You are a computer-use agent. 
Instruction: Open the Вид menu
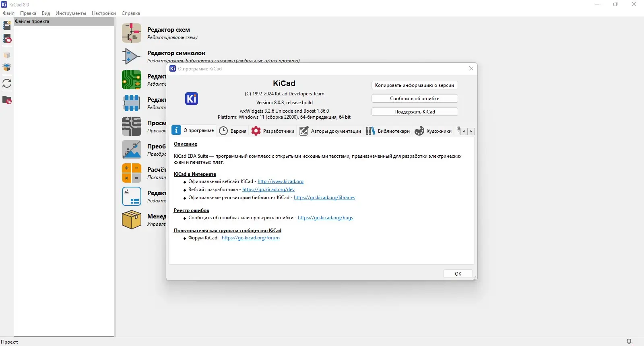(x=46, y=13)
